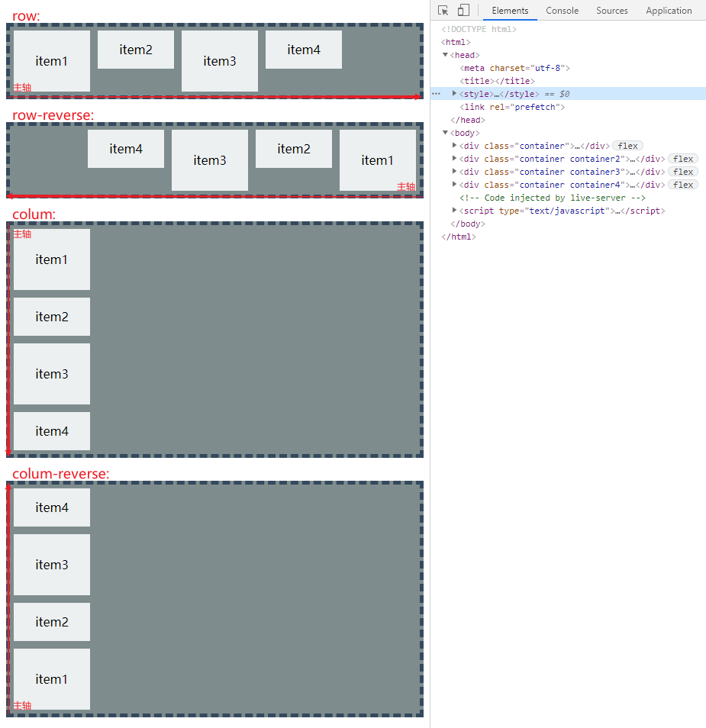Image resolution: width=706 pixels, height=728 pixels.
Task: Expand the style element node
Action: pos(455,94)
